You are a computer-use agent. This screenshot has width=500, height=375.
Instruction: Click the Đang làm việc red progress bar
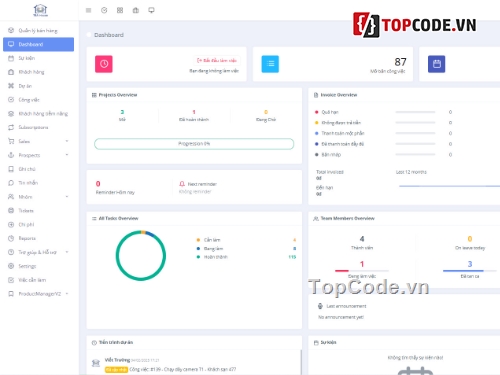click(x=362, y=271)
